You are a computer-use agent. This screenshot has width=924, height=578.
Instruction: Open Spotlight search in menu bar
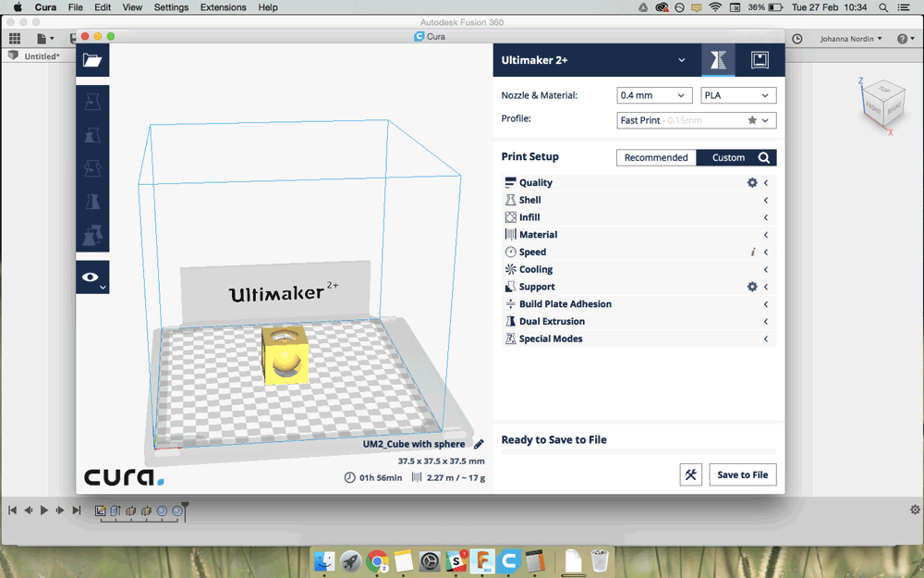point(882,7)
